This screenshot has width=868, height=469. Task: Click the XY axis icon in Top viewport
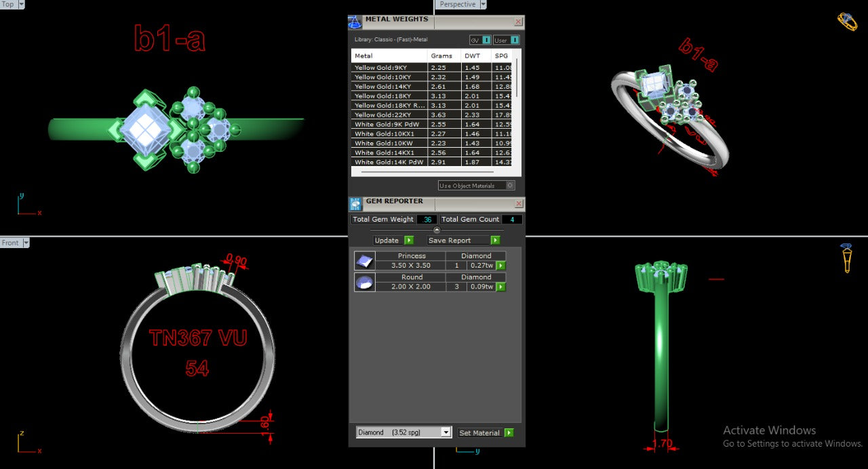tap(28, 205)
